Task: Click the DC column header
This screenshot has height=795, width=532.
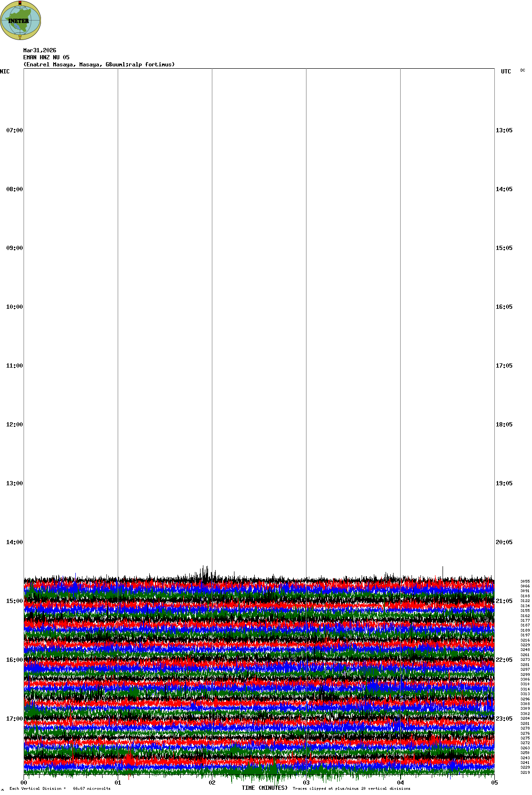Action: pyautogui.click(x=523, y=71)
